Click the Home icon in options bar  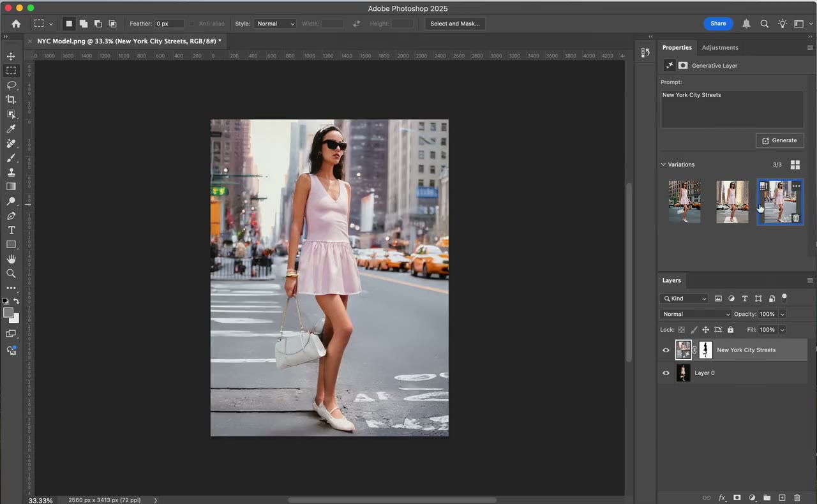[16, 24]
